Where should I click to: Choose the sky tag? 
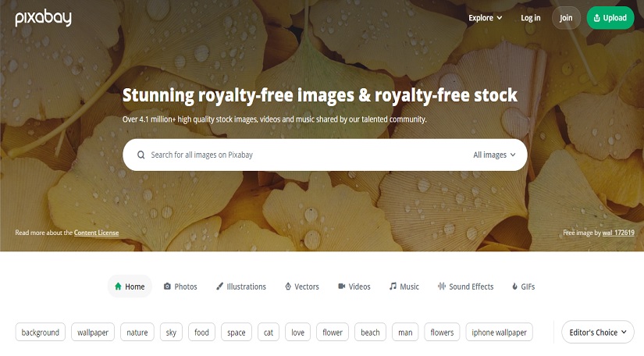pos(171,332)
